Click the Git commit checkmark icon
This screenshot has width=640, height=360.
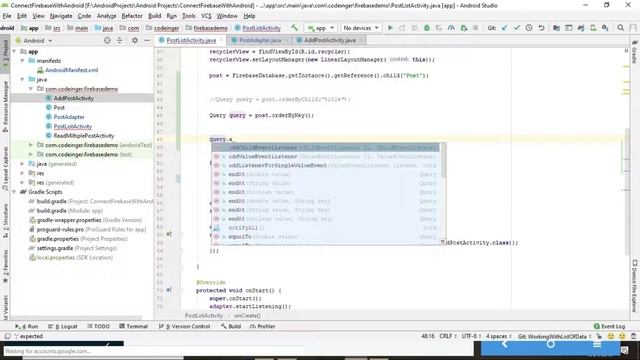click(x=517, y=28)
